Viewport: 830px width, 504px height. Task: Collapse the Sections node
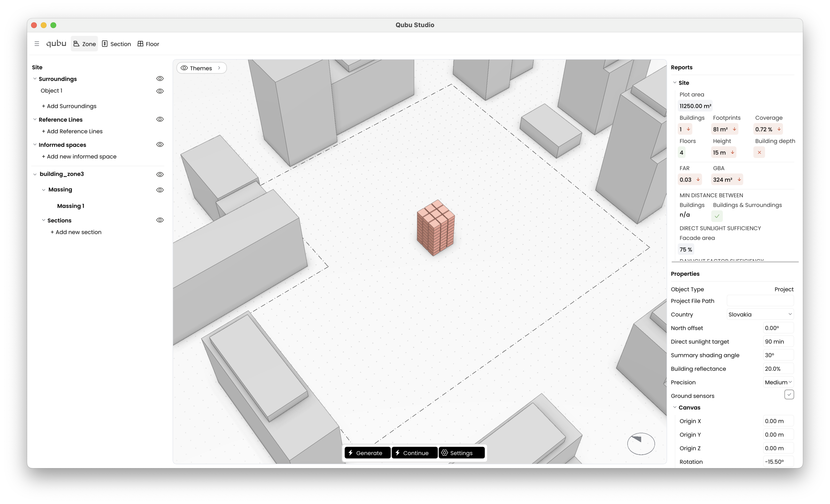coord(43,220)
